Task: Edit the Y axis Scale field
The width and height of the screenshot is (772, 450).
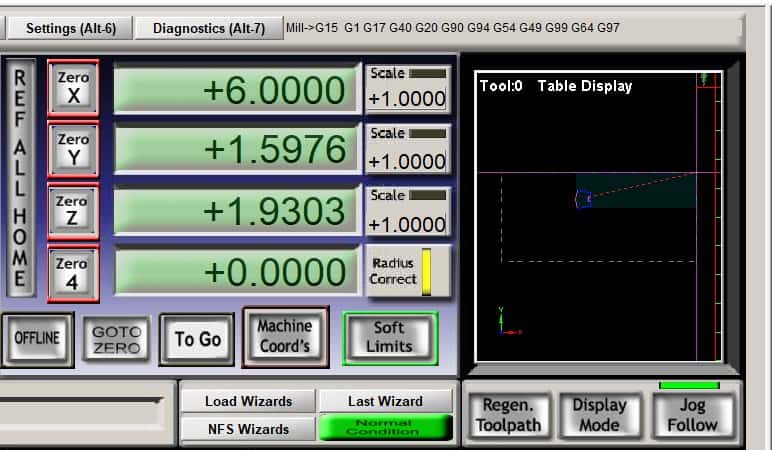Action: (407, 161)
